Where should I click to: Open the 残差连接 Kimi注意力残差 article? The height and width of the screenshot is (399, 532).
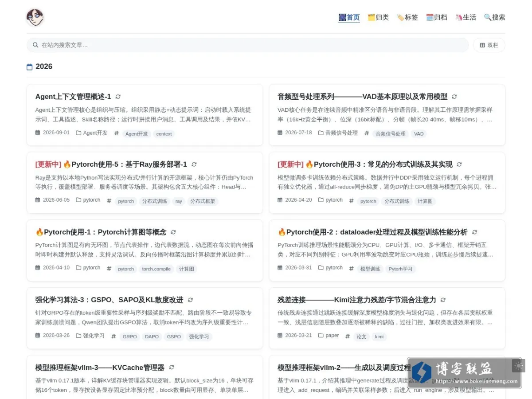(x=357, y=300)
